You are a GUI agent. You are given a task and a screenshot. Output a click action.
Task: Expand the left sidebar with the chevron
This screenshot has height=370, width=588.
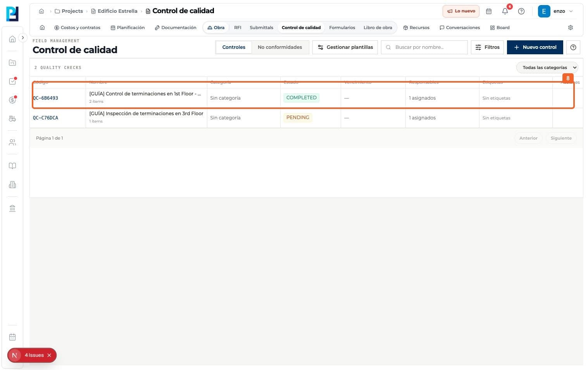[23, 38]
